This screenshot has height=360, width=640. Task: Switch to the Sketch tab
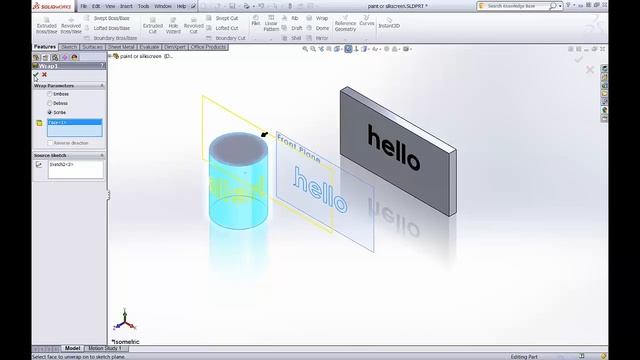click(69, 47)
